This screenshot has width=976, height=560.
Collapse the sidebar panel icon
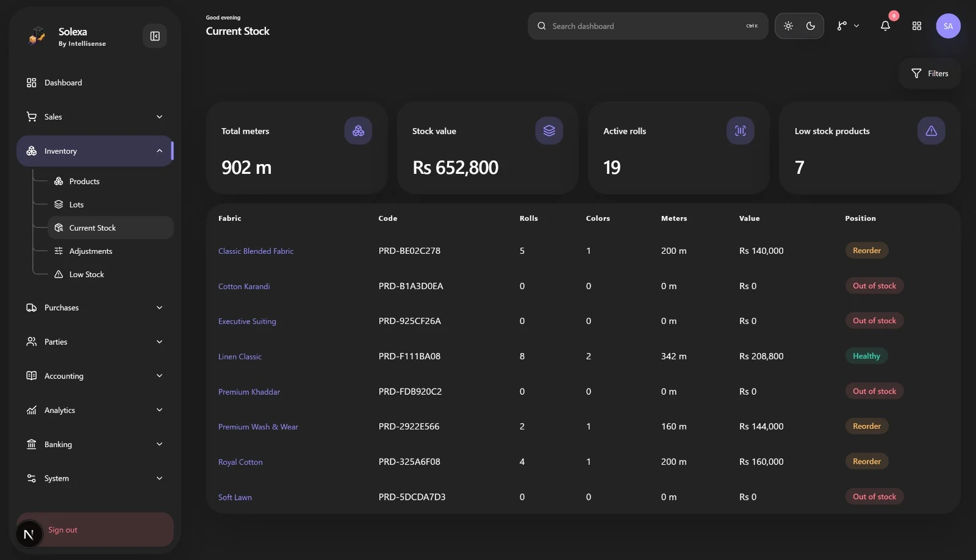155,36
